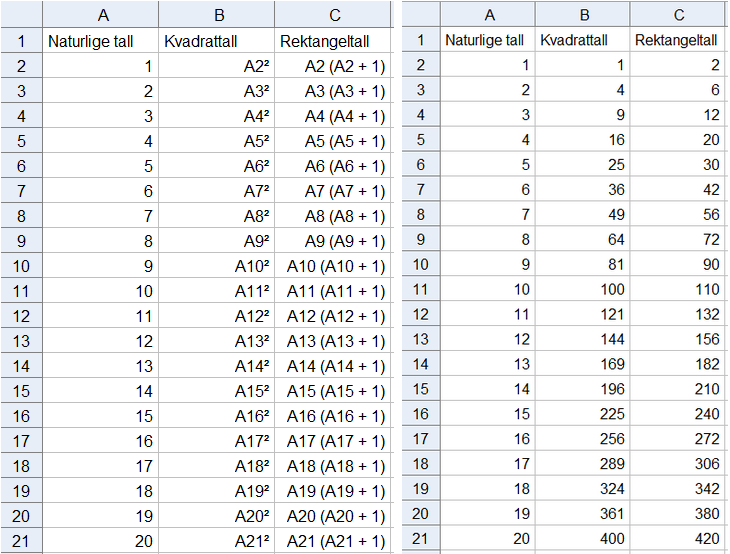
Task: Click the formula cell A21 (A21 + 1)
Action: pos(333,541)
